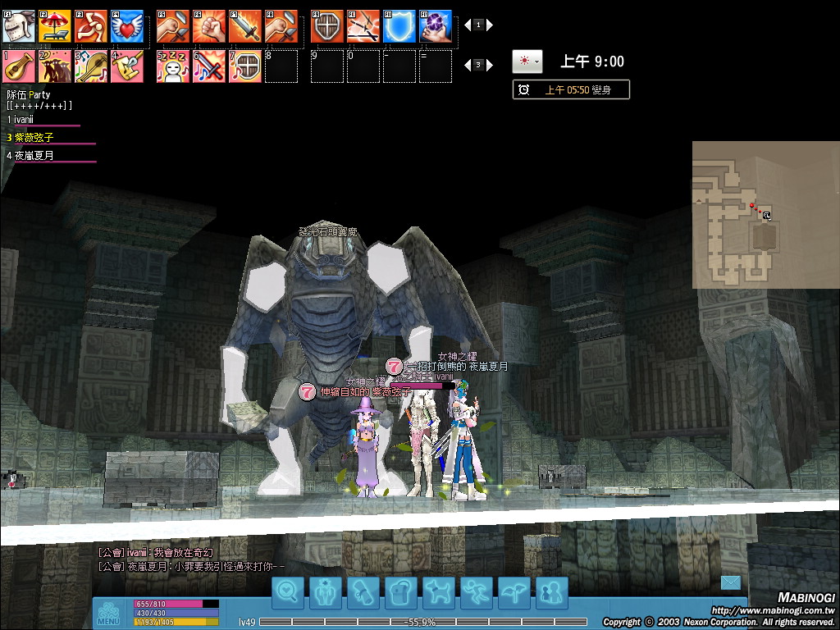Viewport: 840px width, 630px height.
Task: Open the character info icon in bottom bar
Action: click(326, 592)
